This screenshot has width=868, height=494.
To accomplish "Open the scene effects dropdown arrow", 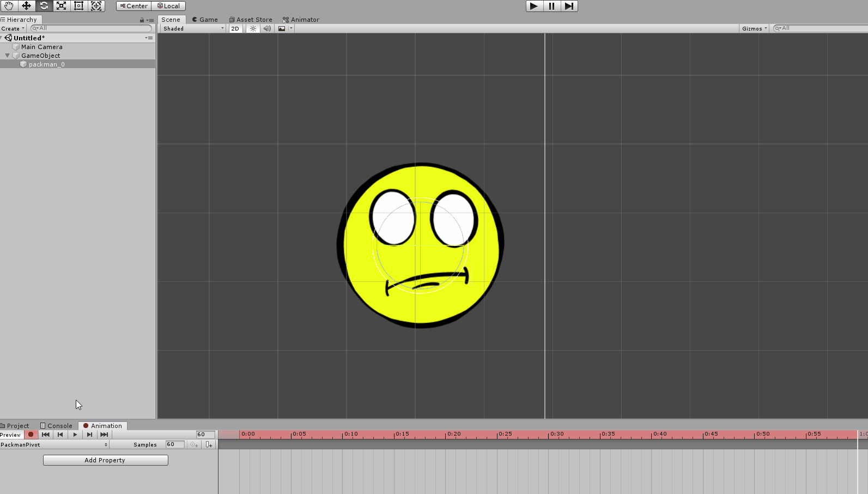I will (x=292, y=28).
